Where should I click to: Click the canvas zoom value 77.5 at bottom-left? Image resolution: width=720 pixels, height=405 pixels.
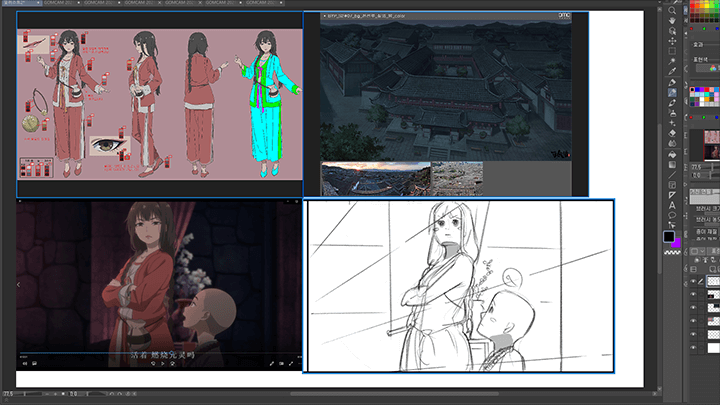click(8, 394)
